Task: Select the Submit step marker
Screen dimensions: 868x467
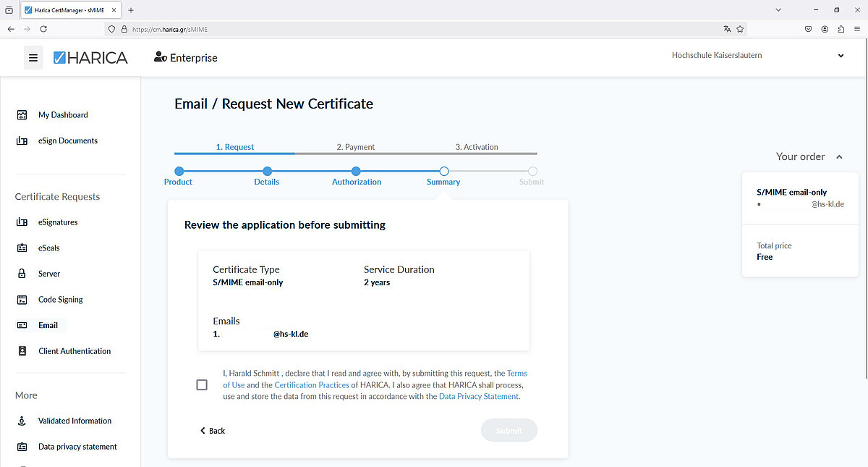Action: tap(532, 172)
